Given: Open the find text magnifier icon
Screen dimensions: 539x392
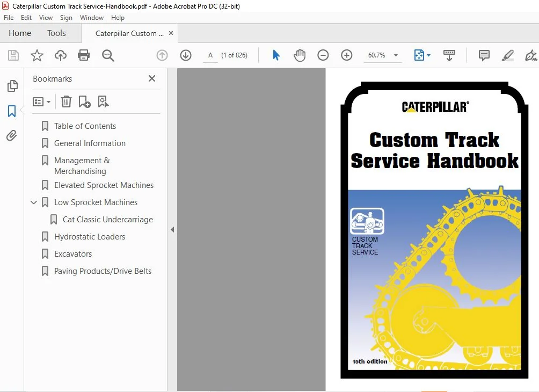Looking at the screenshot, I should 108,55.
